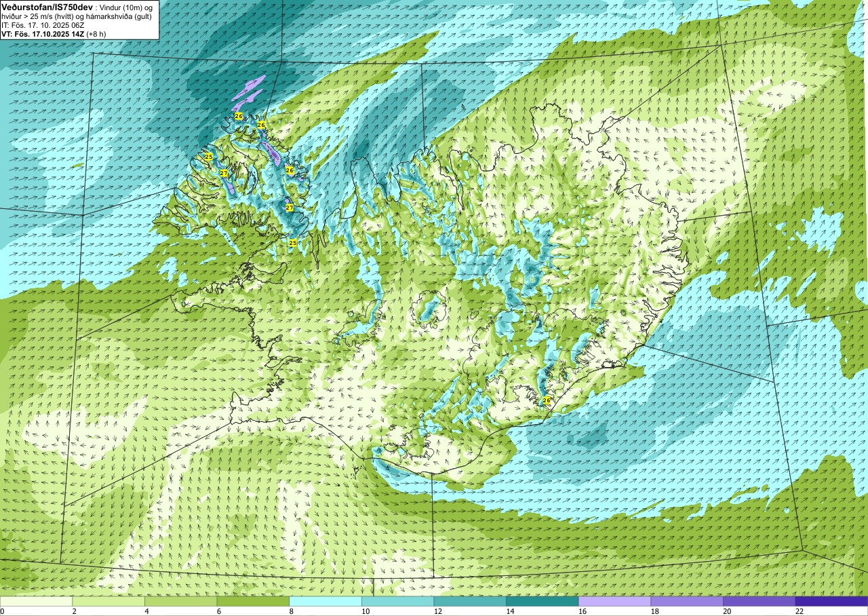868x616 pixels.
Task: Select the 20–22 m/s violet legend swatch
Action: tap(759, 601)
